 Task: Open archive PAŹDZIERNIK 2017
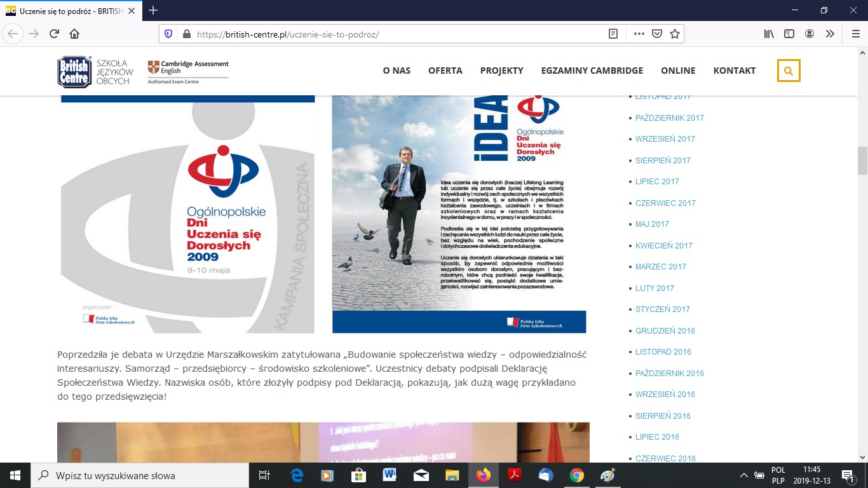tap(670, 118)
